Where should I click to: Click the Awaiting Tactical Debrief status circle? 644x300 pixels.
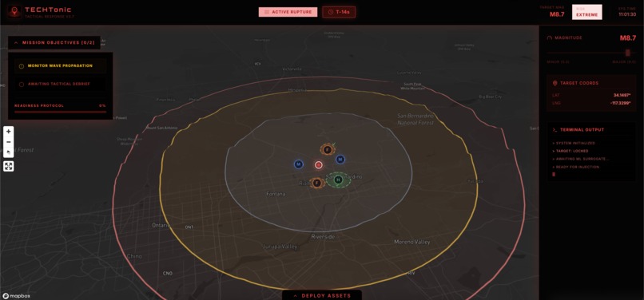click(22, 85)
